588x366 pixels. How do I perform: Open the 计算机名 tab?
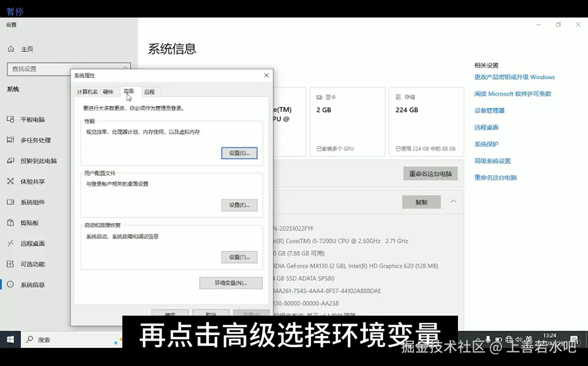click(87, 91)
